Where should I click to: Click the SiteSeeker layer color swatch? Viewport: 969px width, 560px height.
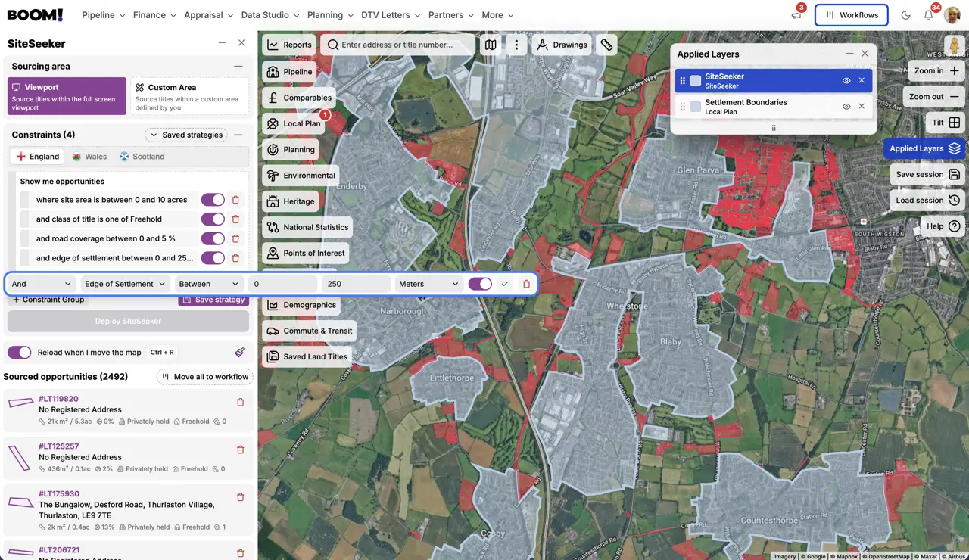pos(695,81)
